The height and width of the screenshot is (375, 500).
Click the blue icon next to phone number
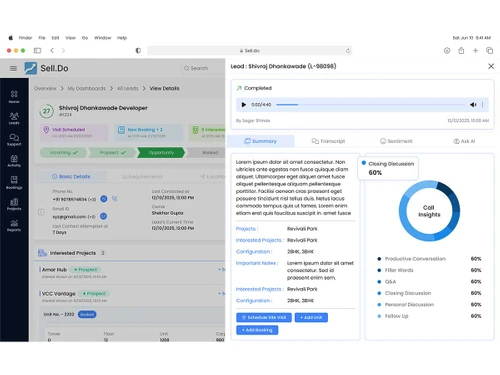(104, 199)
